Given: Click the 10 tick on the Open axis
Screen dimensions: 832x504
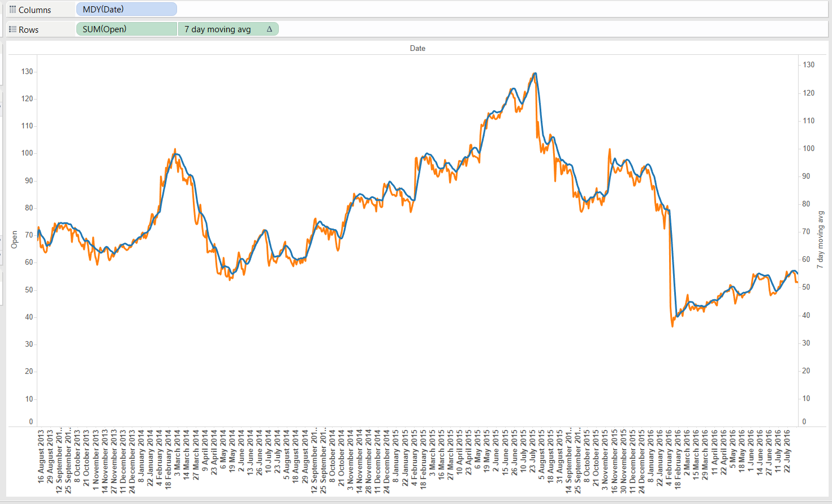Looking at the screenshot, I should (29, 399).
